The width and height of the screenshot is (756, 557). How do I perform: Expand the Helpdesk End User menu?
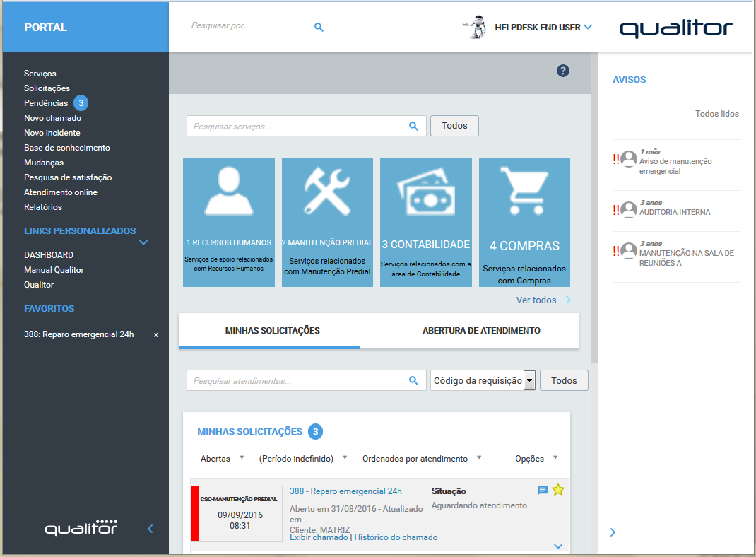[588, 28]
